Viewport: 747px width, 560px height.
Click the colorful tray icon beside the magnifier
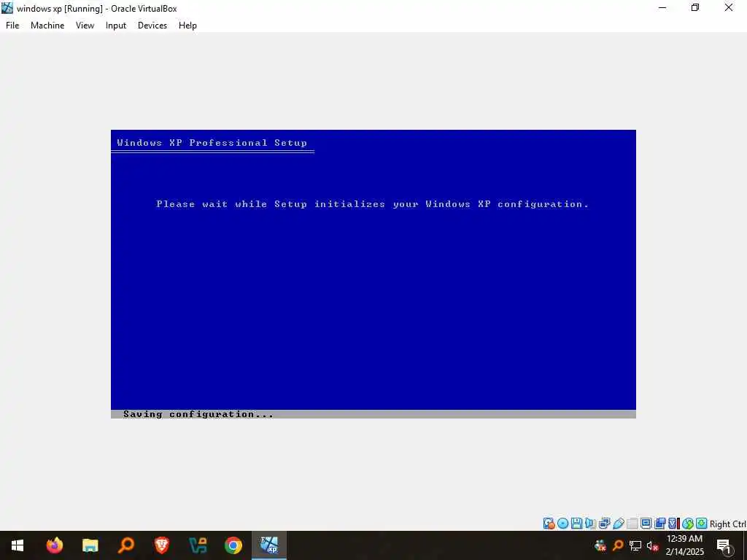point(600,545)
